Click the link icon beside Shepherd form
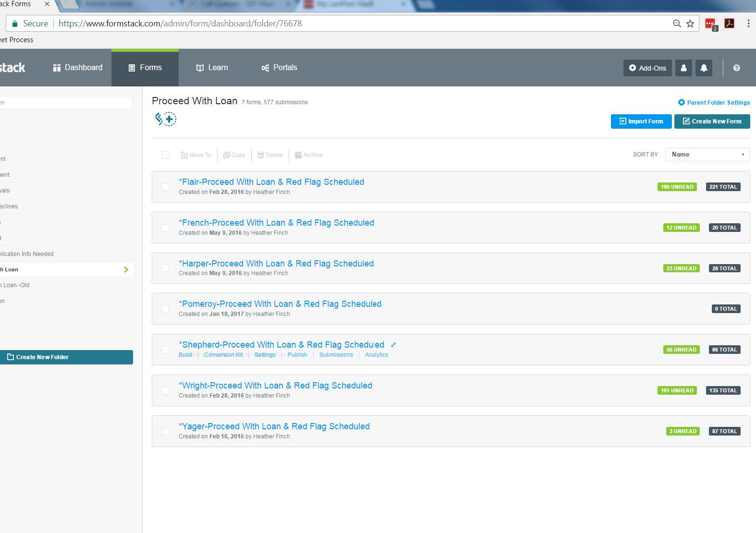 (x=393, y=345)
